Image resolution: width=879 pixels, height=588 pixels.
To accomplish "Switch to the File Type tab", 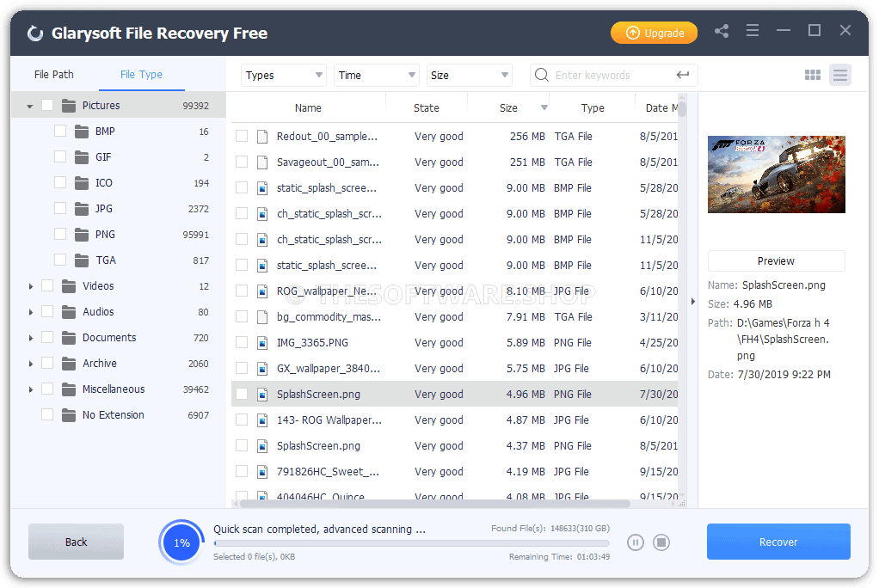I will pyautogui.click(x=141, y=75).
